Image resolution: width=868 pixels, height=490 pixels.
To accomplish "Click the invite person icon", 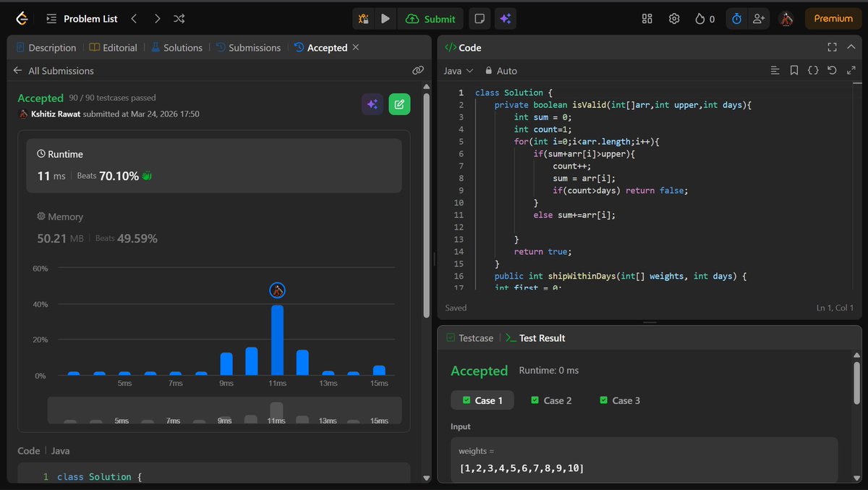I will tap(758, 19).
